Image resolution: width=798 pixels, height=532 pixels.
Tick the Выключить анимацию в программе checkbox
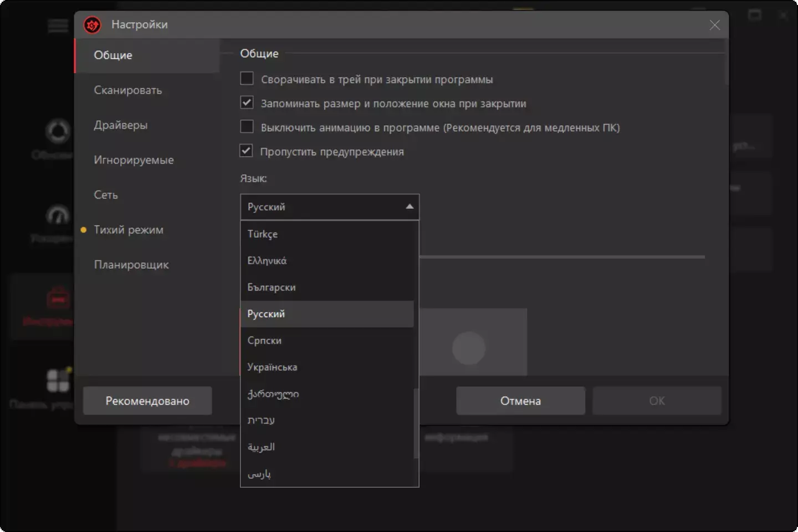point(247,127)
